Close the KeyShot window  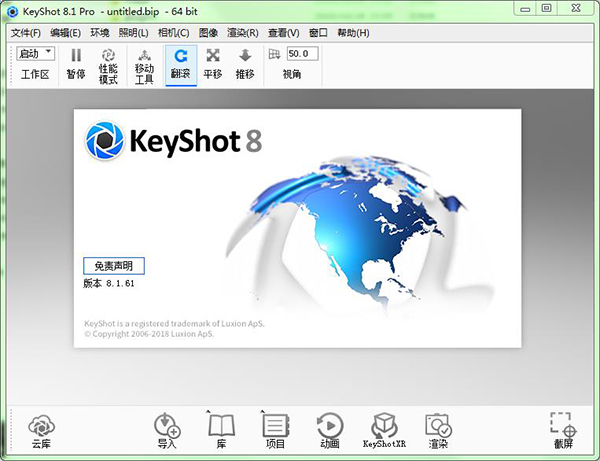coord(576,8)
